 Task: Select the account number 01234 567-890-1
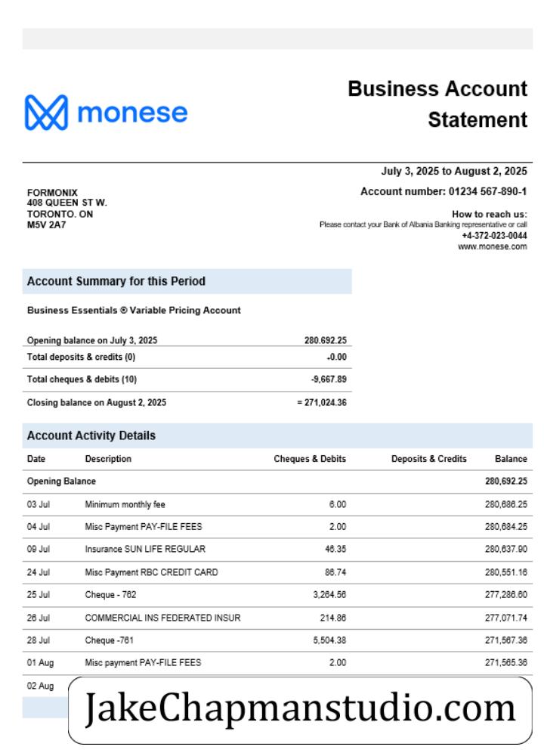pyautogui.click(x=487, y=191)
